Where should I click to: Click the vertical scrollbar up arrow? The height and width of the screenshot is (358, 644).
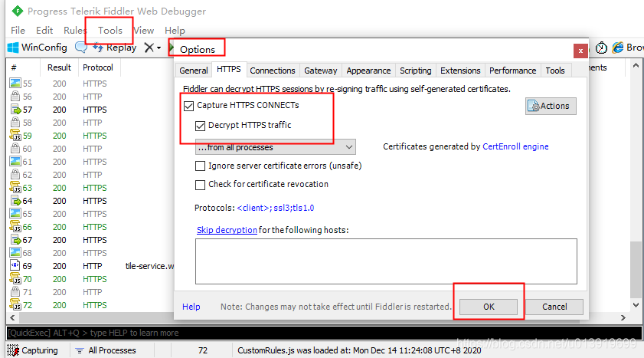coord(636,65)
